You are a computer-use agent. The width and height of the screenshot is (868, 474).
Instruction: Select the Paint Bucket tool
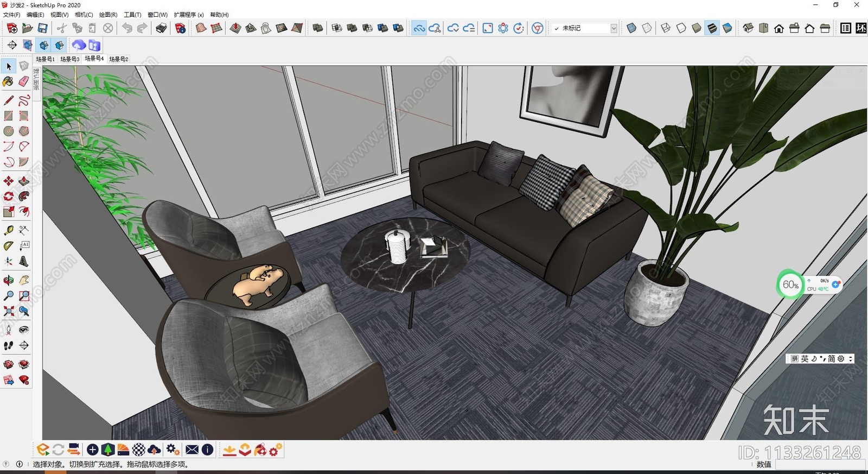[x=9, y=81]
